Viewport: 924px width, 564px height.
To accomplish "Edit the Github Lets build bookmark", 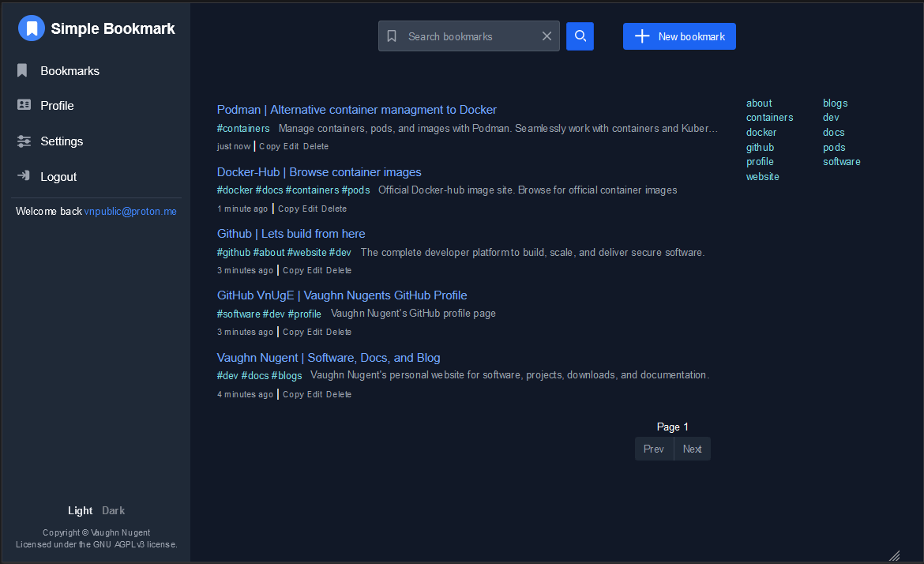I will point(314,270).
